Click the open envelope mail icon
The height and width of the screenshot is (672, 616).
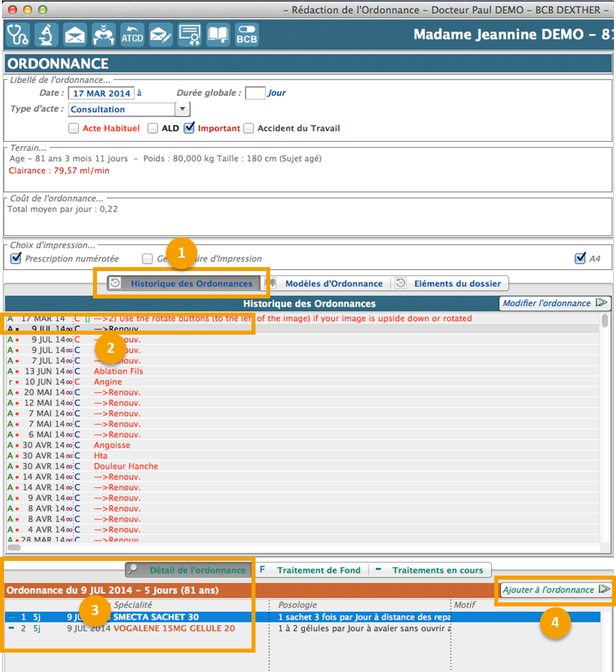coord(75,34)
